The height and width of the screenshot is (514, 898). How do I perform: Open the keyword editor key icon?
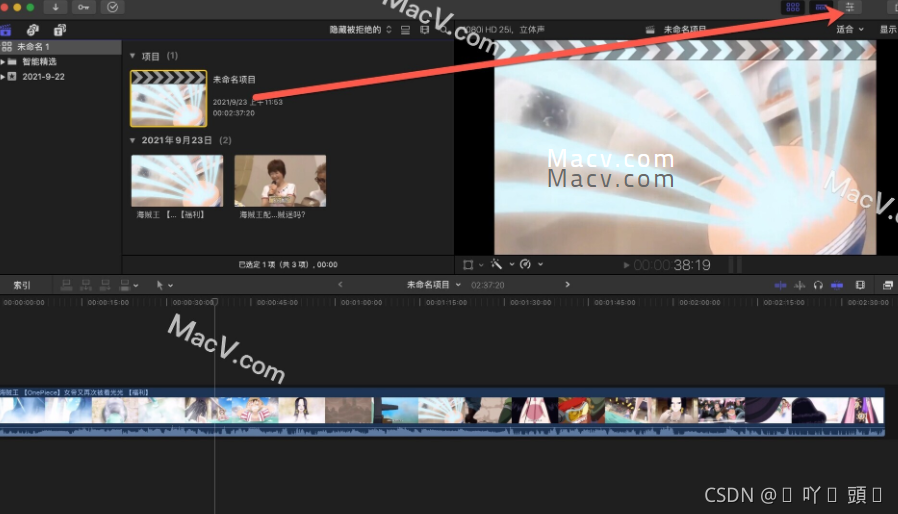pyautogui.click(x=84, y=7)
